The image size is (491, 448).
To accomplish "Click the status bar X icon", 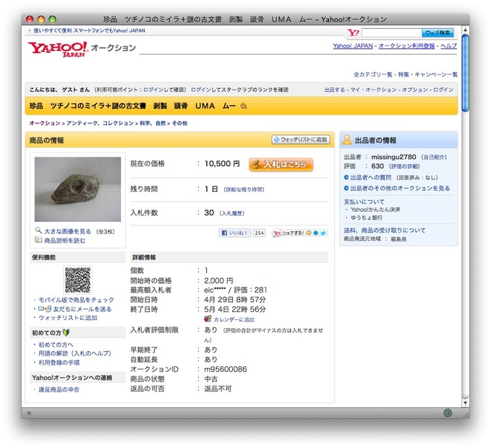I will (29, 413).
